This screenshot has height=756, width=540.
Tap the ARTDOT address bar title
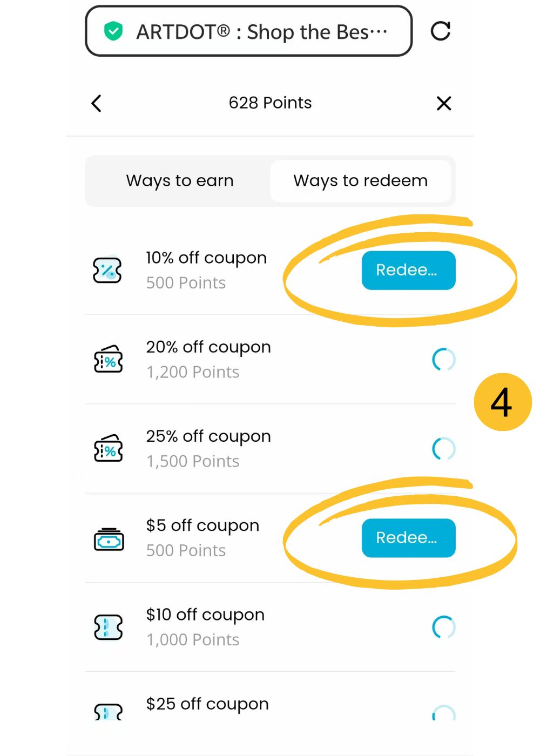(261, 32)
